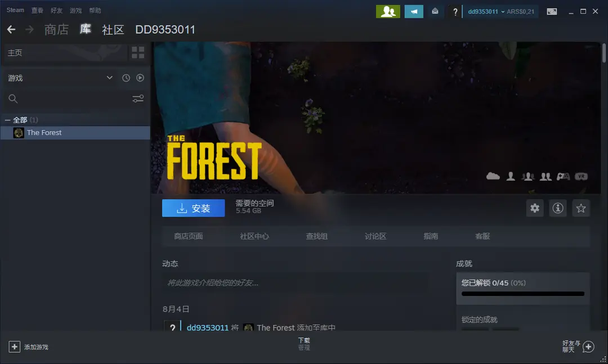Open the 游戏 menu in the menu bar
608x364 pixels.
pyautogui.click(x=76, y=11)
